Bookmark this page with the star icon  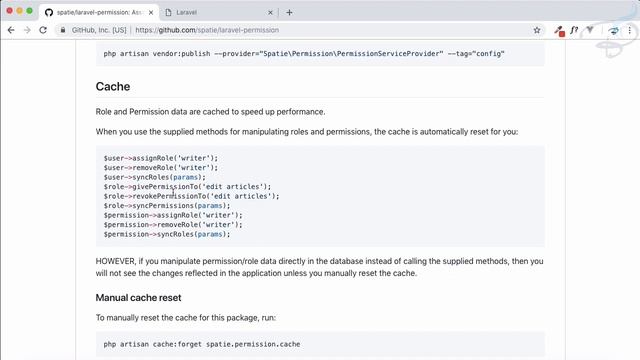[x=537, y=30]
